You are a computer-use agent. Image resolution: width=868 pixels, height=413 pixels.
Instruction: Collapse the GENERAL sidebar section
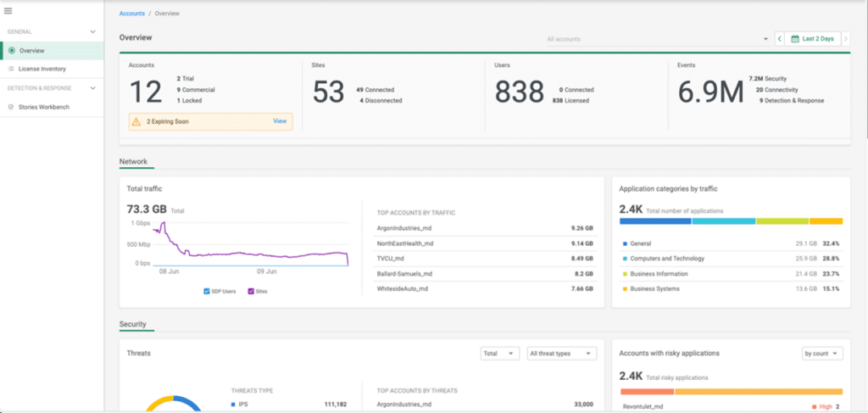coord(92,31)
